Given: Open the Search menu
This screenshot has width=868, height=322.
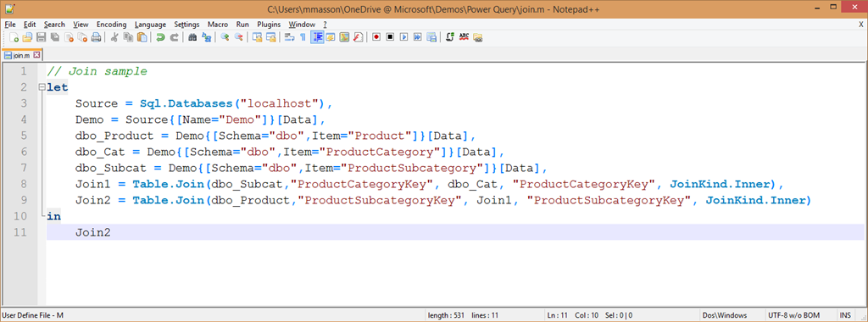Looking at the screenshot, I should (x=54, y=25).
